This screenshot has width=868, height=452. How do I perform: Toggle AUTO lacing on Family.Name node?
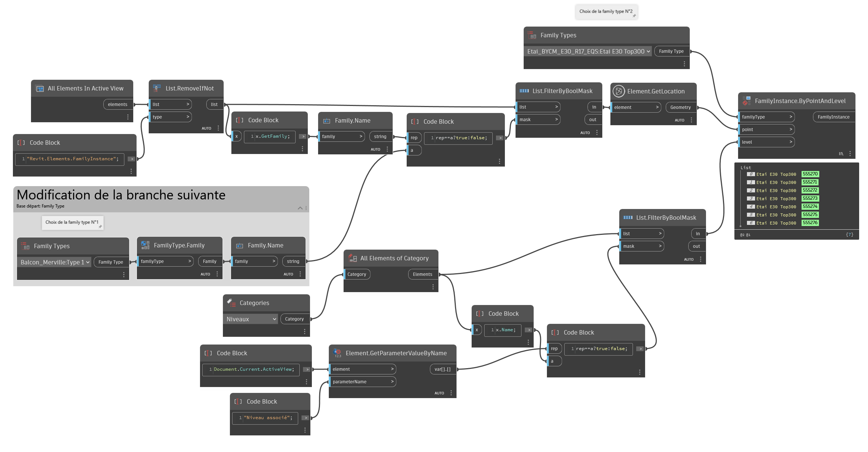click(x=375, y=149)
